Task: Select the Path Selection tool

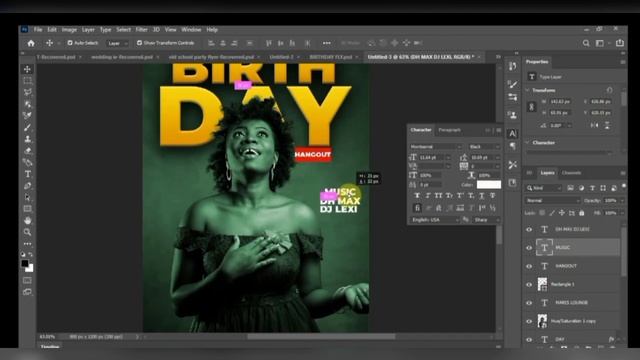Action: 27,198
